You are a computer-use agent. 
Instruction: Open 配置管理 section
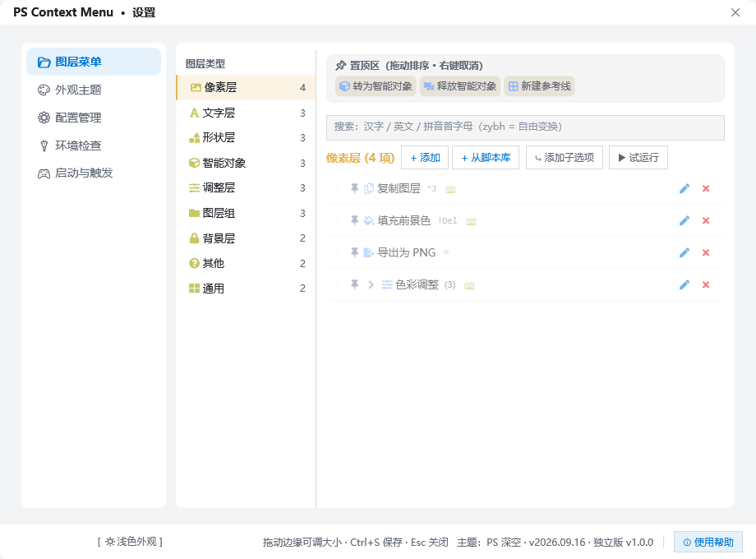click(94, 118)
